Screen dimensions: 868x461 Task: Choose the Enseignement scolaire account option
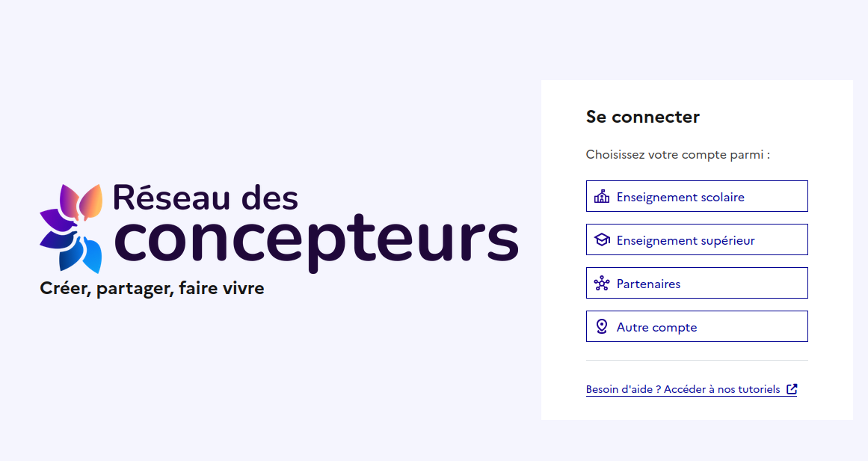(x=697, y=196)
